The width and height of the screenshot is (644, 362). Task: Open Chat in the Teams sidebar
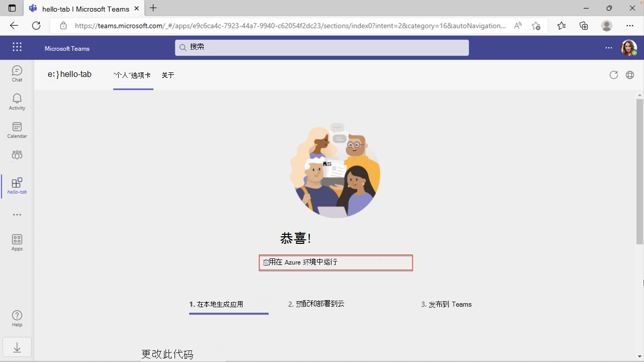17,73
